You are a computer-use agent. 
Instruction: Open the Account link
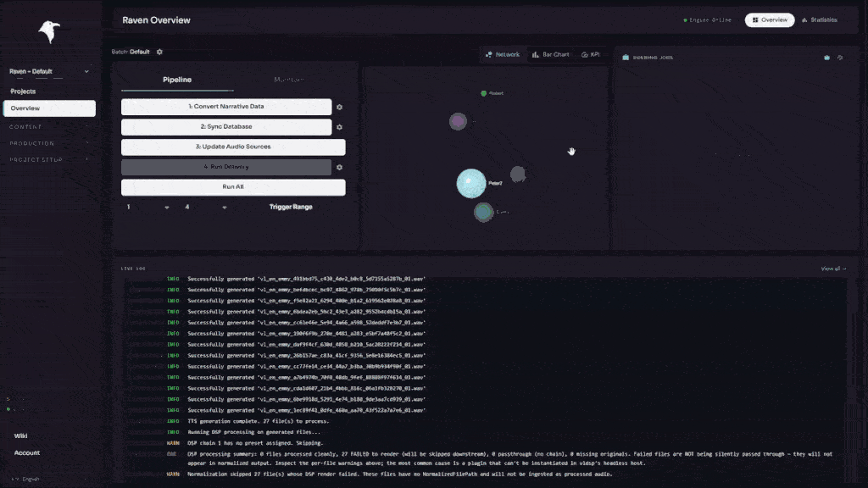point(27,452)
